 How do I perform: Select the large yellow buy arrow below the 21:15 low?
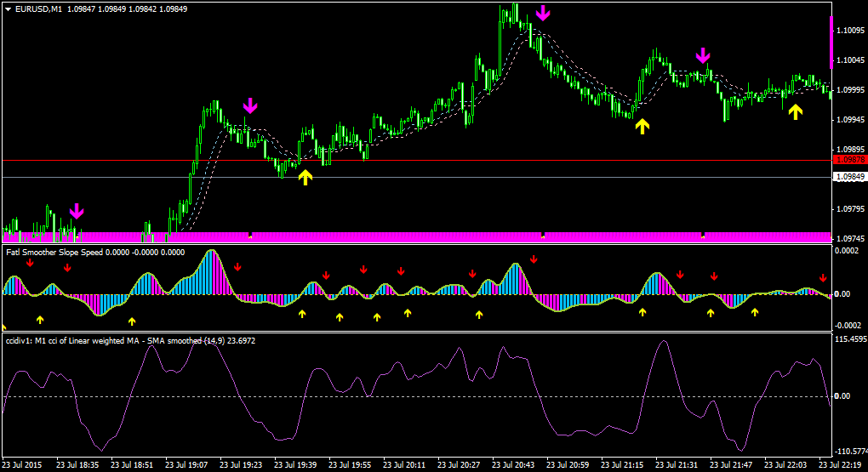[x=642, y=126]
